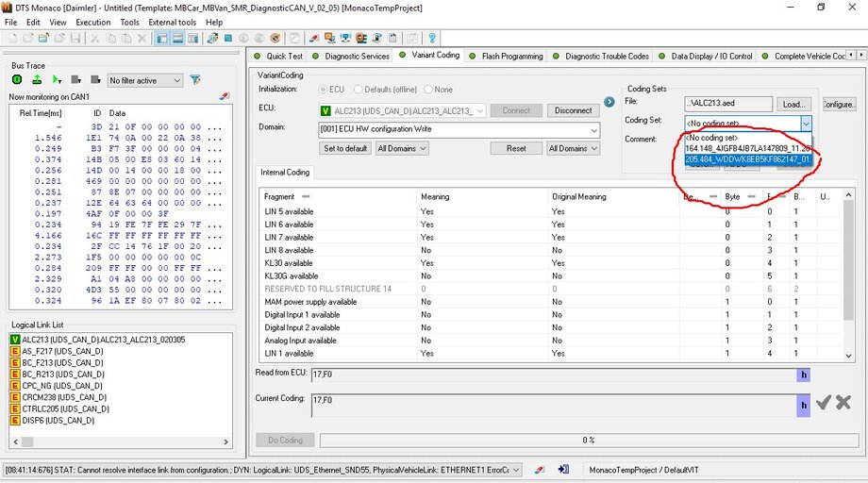Viewport: 868px width, 483px height.
Task: Click the Set to default button
Action: [x=345, y=148]
